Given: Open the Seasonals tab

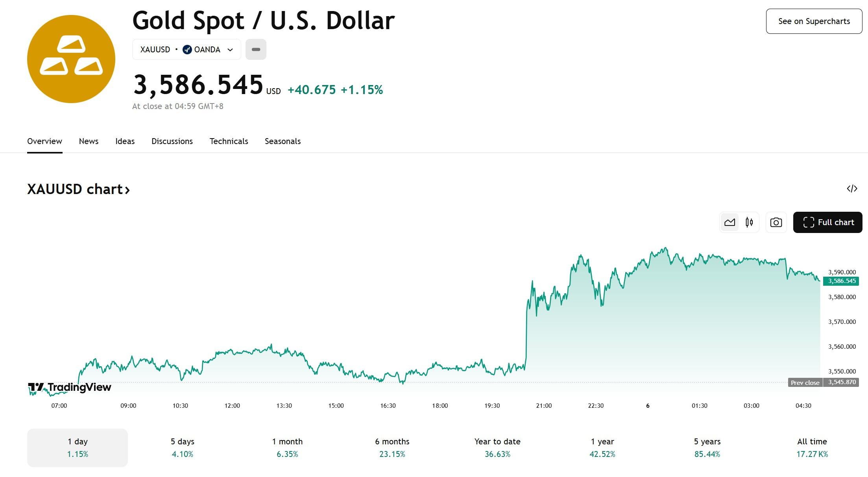Looking at the screenshot, I should pos(283,141).
